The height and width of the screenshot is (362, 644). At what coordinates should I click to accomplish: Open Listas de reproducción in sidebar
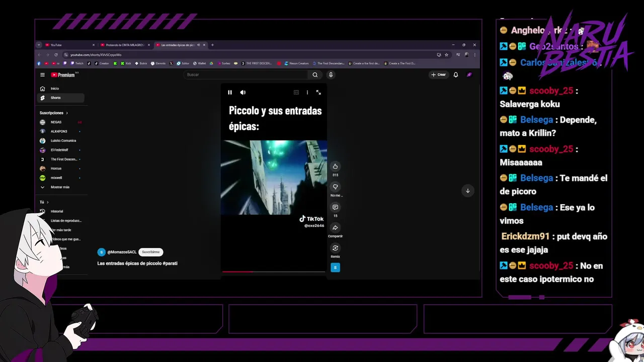pos(65,221)
